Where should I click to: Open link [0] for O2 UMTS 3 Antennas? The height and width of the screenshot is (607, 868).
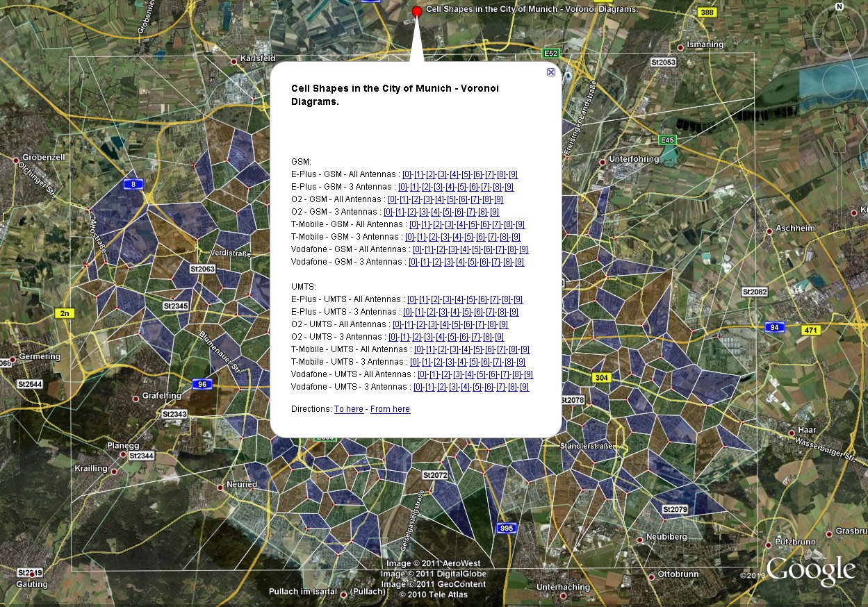(x=393, y=337)
